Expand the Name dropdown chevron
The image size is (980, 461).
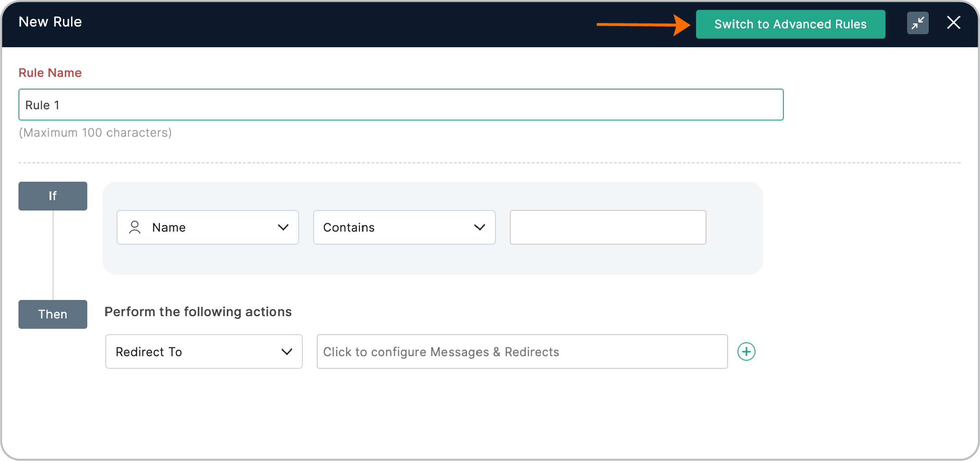coord(283,228)
